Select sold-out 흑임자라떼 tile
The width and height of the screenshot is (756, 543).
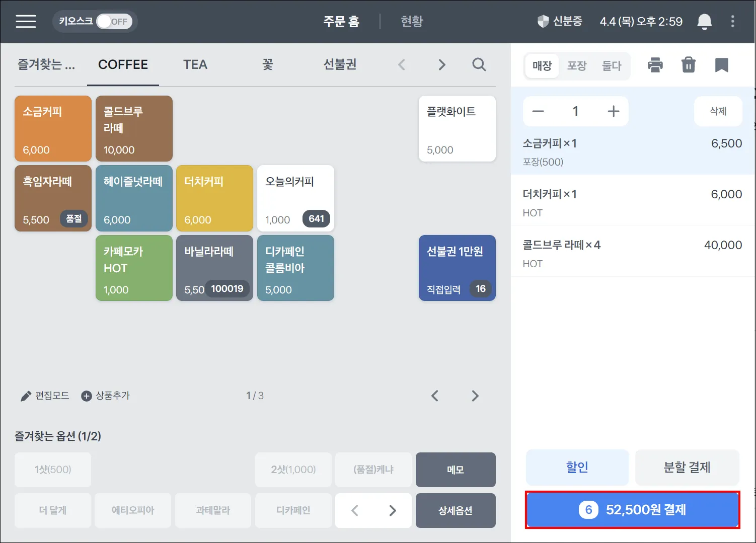pyautogui.click(x=53, y=198)
